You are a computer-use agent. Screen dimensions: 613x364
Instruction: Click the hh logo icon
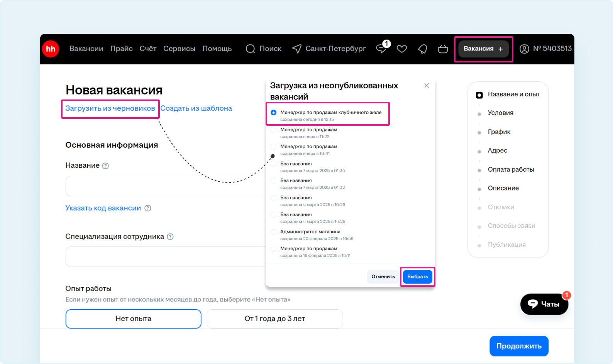(x=51, y=49)
